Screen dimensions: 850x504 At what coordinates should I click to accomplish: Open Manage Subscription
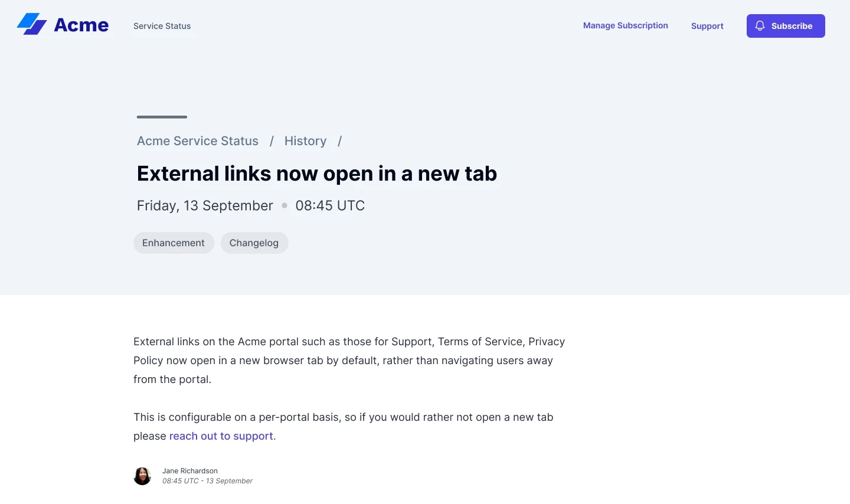(625, 25)
